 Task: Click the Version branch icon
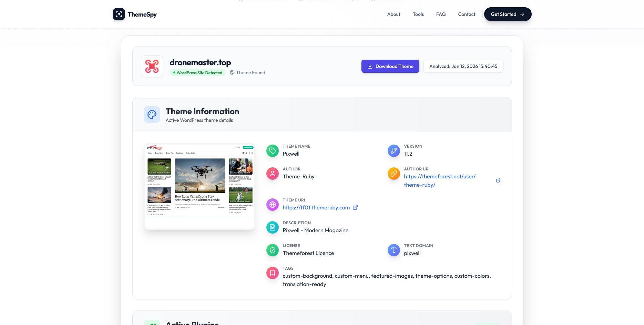[394, 151]
